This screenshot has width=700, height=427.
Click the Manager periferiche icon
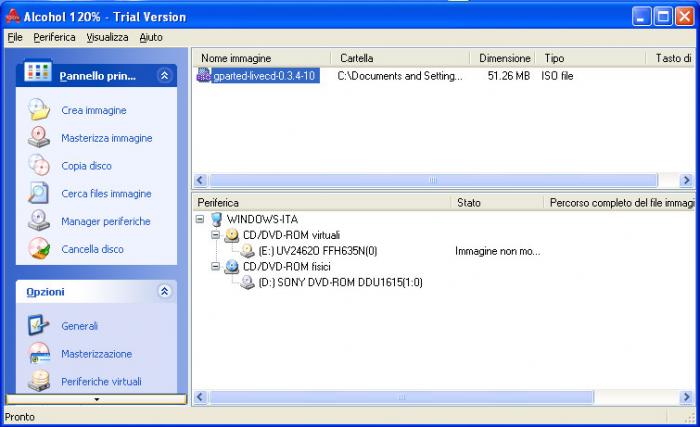[39, 221]
